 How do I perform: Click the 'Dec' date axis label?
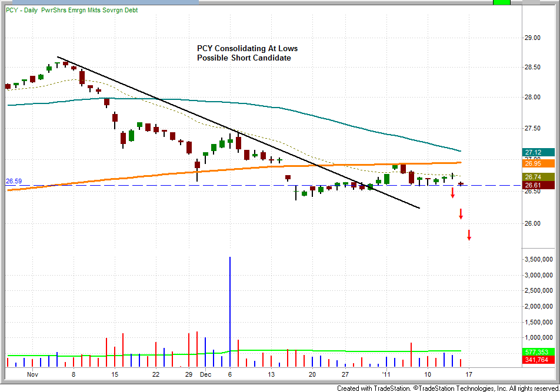coord(206,374)
